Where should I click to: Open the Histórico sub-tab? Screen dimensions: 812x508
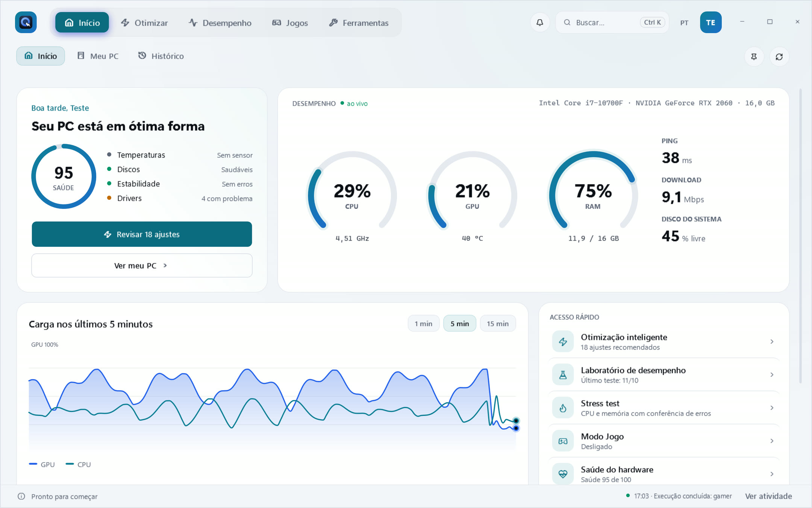161,56
